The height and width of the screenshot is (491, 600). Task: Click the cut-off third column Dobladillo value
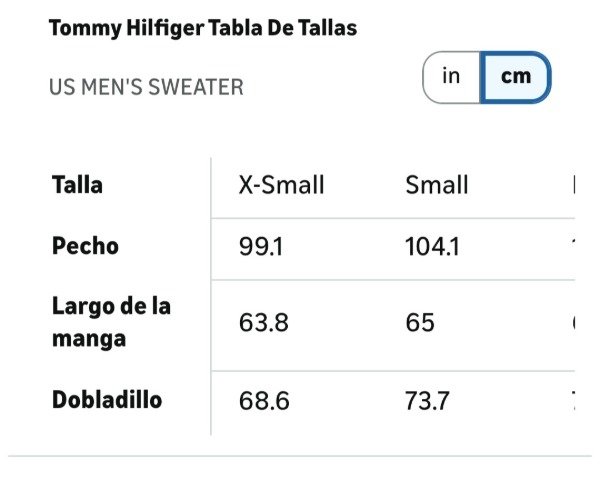[x=573, y=401]
